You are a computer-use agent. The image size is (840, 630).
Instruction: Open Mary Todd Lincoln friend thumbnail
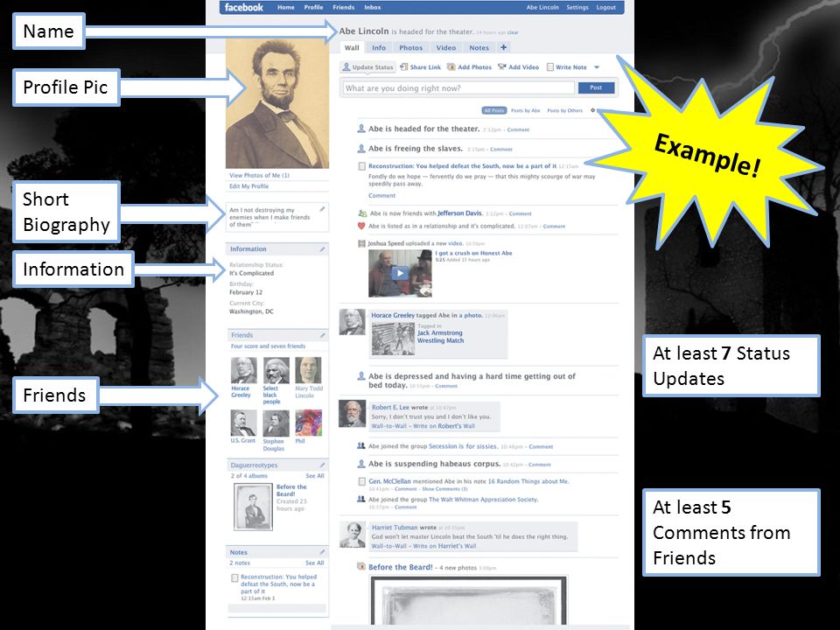[308, 370]
